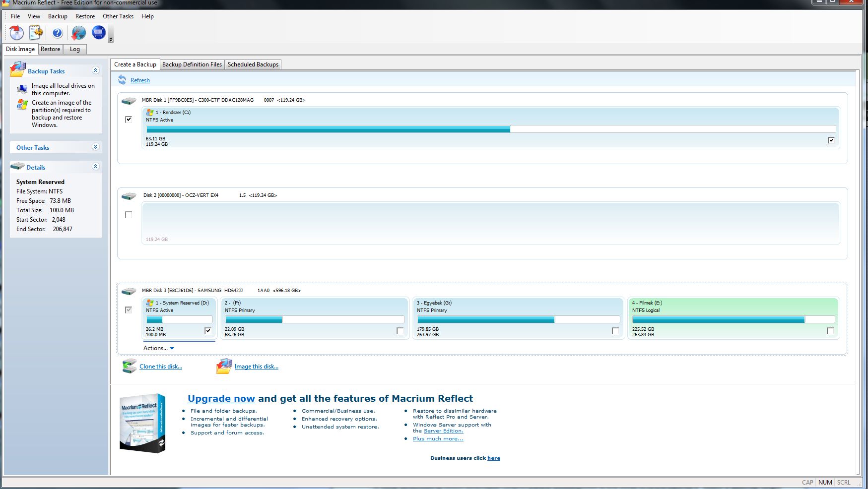Click the 'Free Space: 73.8 MB' detail
Viewport: 868px width, 489px height.
click(44, 201)
